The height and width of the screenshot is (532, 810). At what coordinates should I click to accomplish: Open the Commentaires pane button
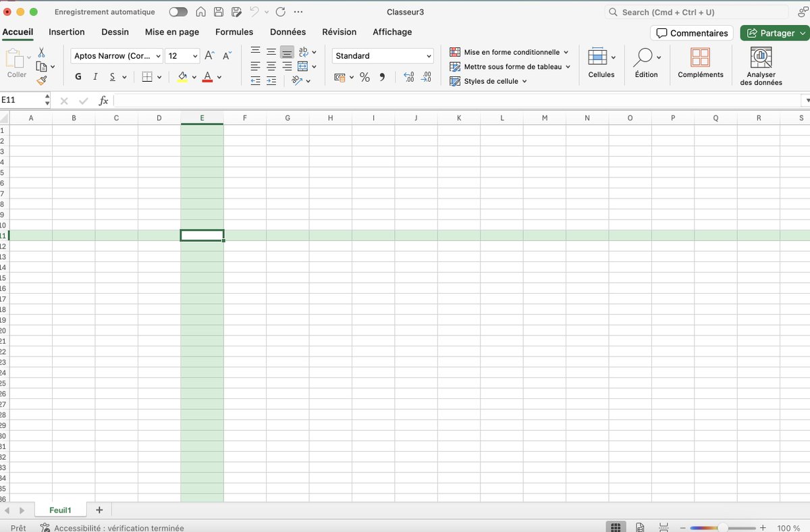click(692, 33)
